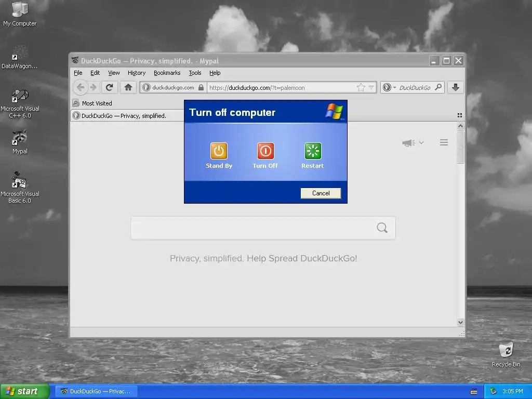Click the green Restart icon

coord(312,151)
